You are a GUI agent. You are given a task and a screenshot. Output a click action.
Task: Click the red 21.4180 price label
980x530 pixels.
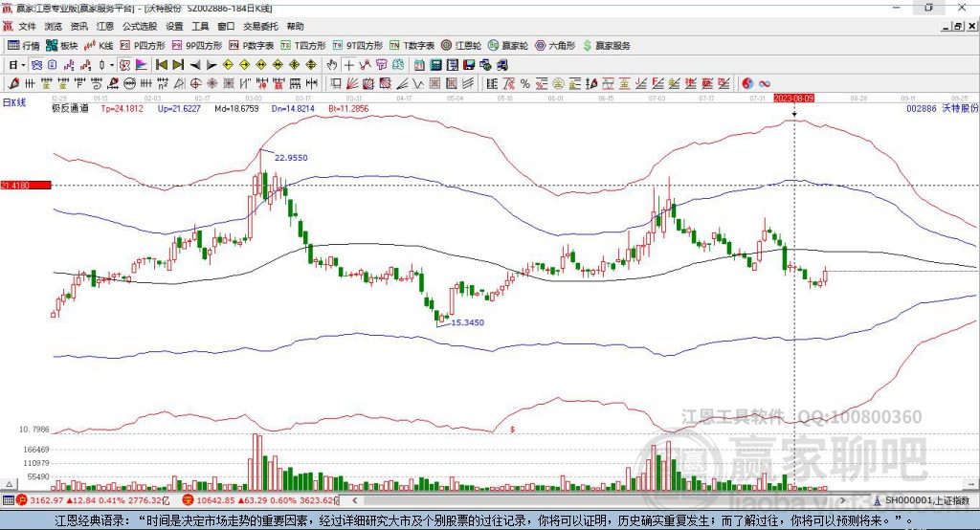pyautogui.click(x=26, y=185)
